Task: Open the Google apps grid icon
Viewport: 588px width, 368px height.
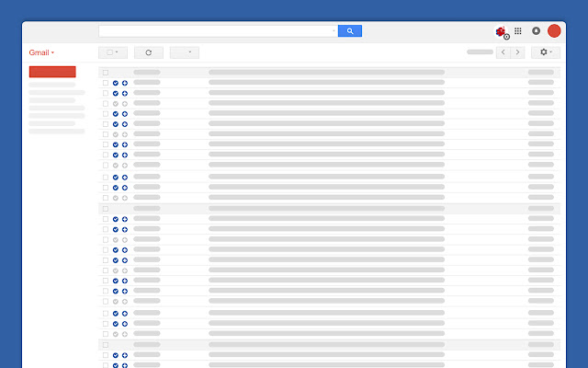Action: click(x=518, y=30)
